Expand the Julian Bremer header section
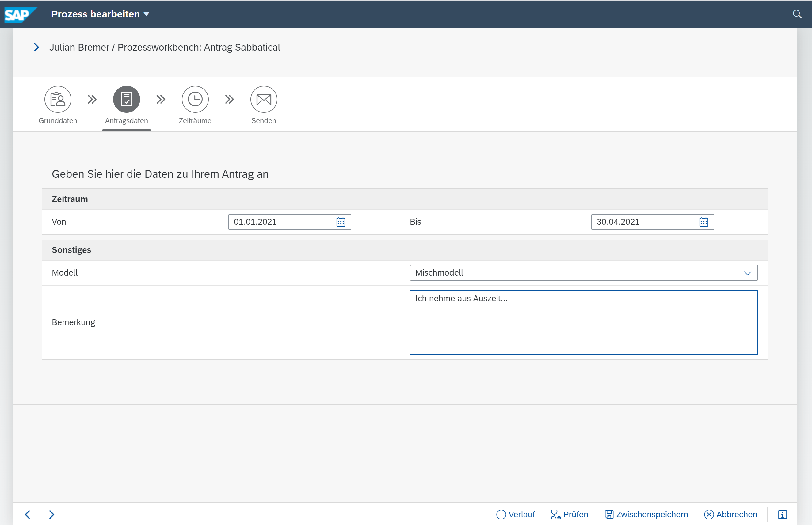The width and height of the screenshot is (812, 525). point(36,48)
